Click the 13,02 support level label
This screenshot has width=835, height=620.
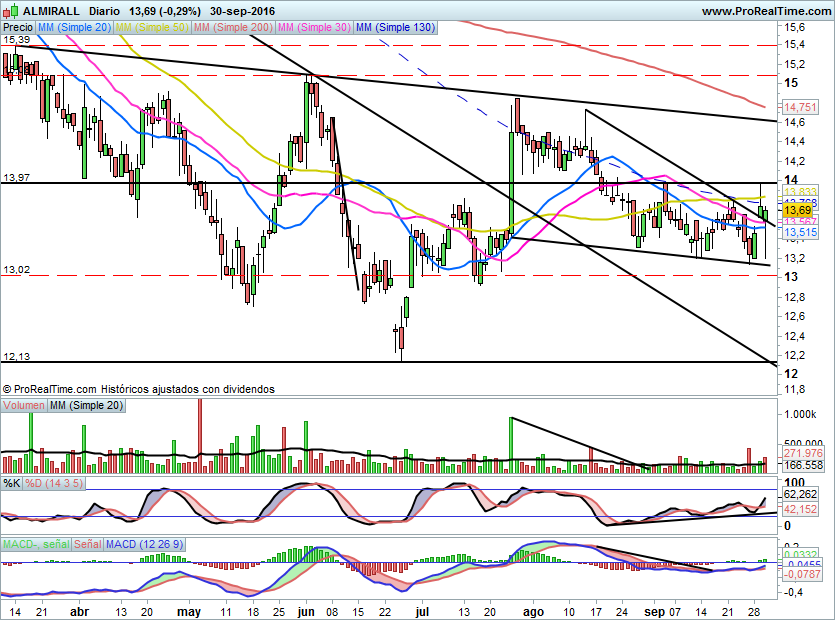[17, 270]
